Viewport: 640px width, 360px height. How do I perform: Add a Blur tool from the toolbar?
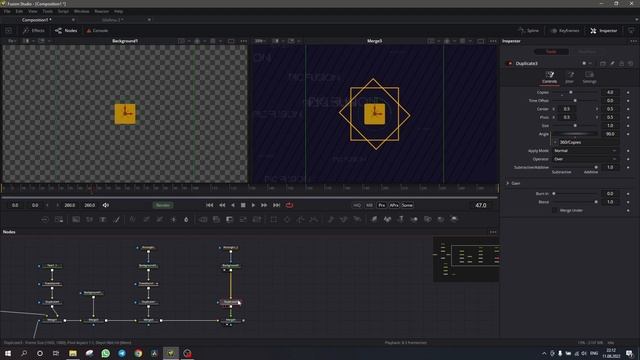pyautogui.click(x=186, y=220)
